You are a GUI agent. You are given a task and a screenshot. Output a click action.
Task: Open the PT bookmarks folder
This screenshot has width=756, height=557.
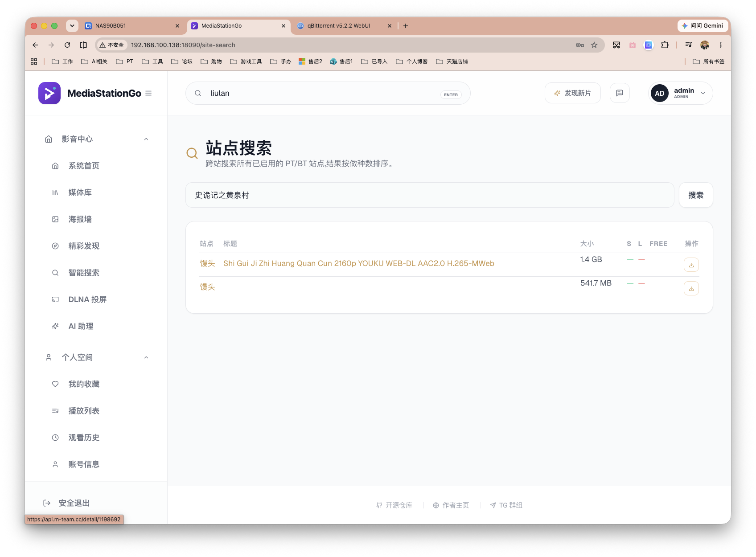click(x=125, y=61)
